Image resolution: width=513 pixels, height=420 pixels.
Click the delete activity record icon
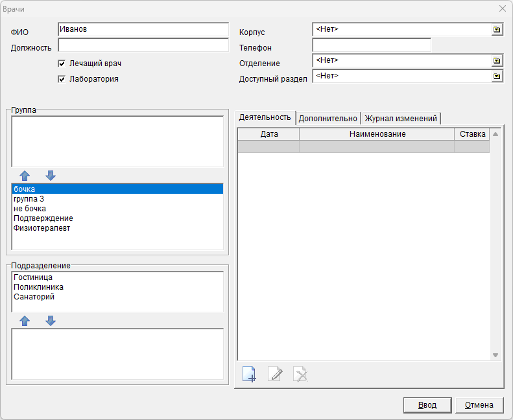[300, 374]
